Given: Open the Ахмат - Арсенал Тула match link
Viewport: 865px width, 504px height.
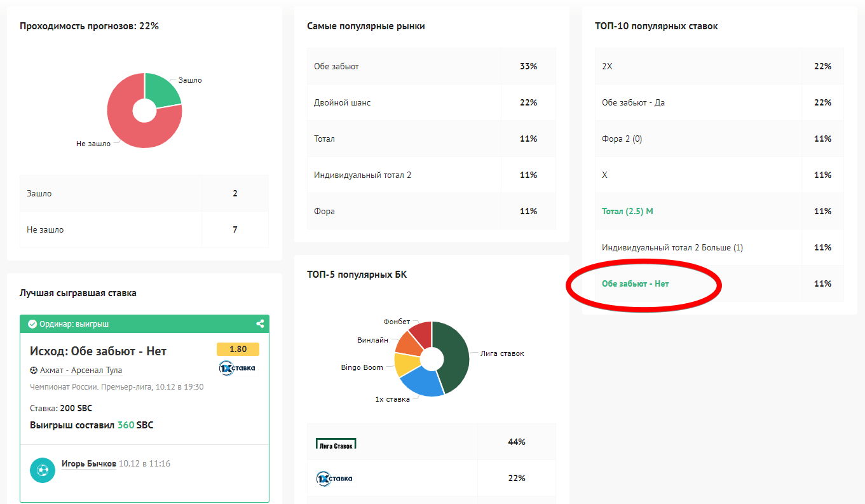Looking at the screenshot, I should tap(81, 371).
